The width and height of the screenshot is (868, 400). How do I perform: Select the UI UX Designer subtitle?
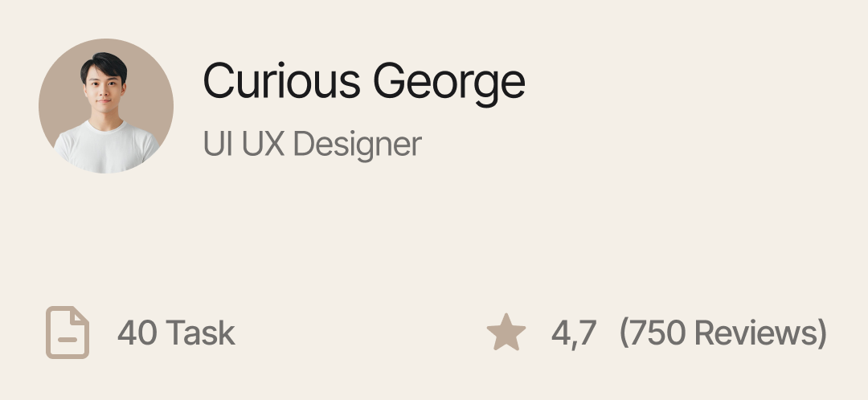tap(312, 145)
